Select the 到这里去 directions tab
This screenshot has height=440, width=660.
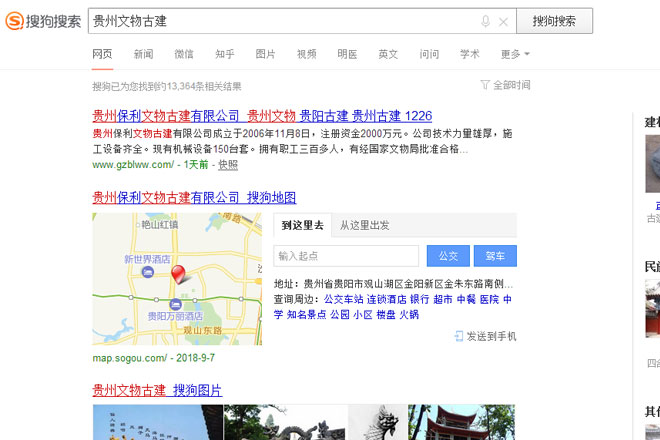coord(302,225)
